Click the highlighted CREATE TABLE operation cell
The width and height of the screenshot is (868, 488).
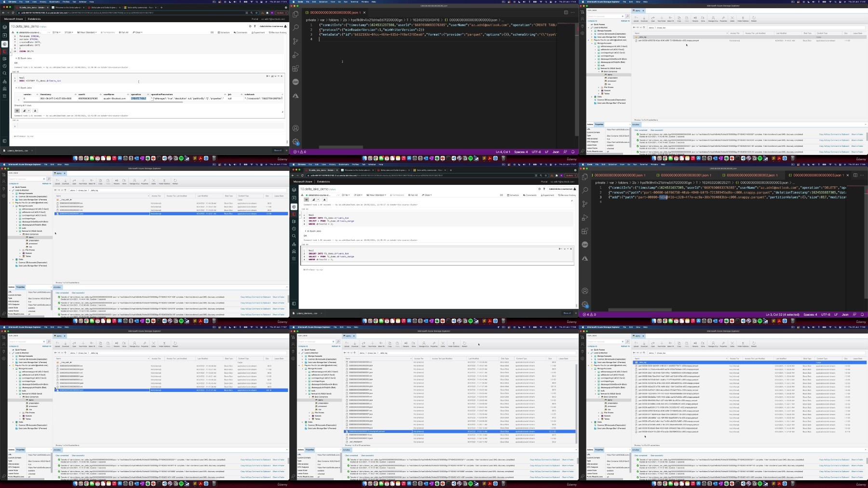tap(138, 98)
